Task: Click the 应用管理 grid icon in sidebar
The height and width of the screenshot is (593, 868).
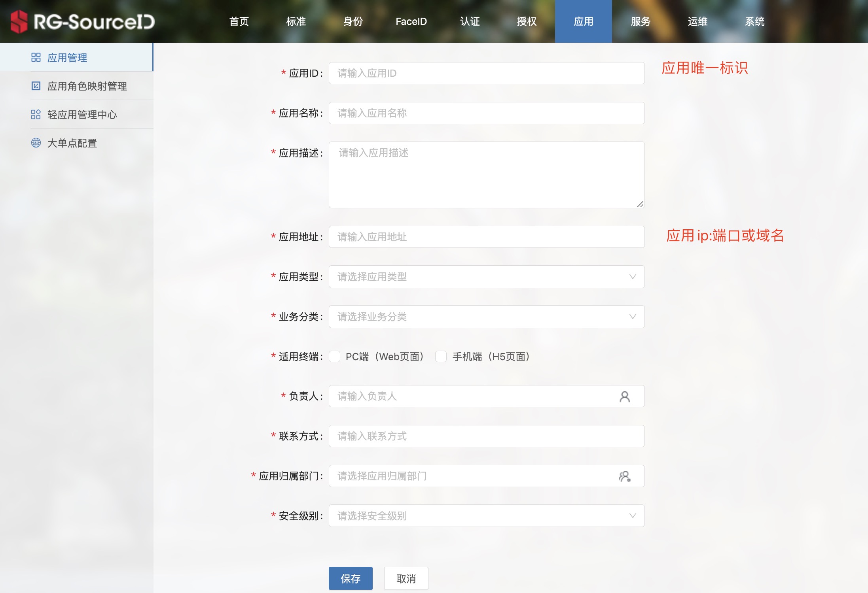Action: [36, 58]
